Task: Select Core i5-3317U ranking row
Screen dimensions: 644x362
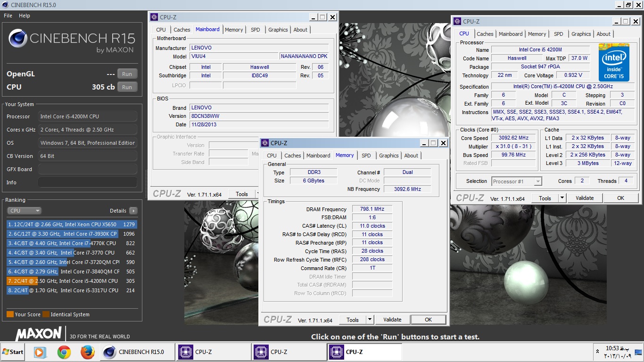Action: click(x=72, y=290)
